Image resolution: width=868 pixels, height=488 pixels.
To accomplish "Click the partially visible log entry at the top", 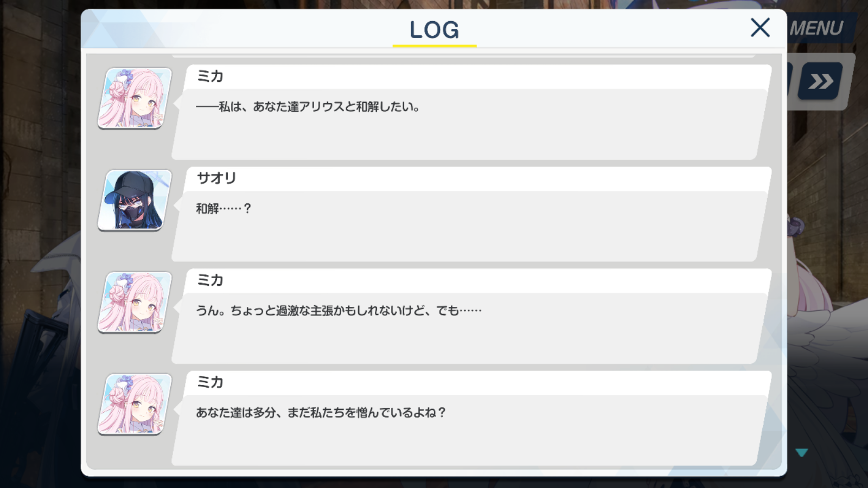I will coord(464,56).
